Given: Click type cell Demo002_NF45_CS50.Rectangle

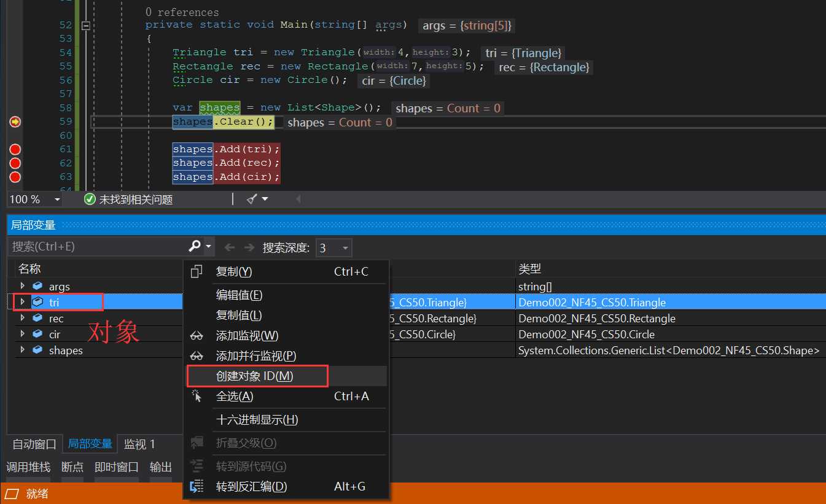Looking at the screenshot, I should pyautogui.click(x=597, y=319).
